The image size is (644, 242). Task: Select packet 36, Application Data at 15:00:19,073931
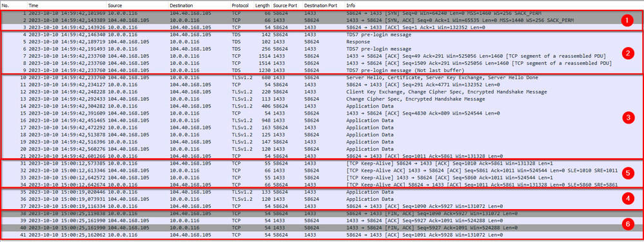click(x=322, y=199)
